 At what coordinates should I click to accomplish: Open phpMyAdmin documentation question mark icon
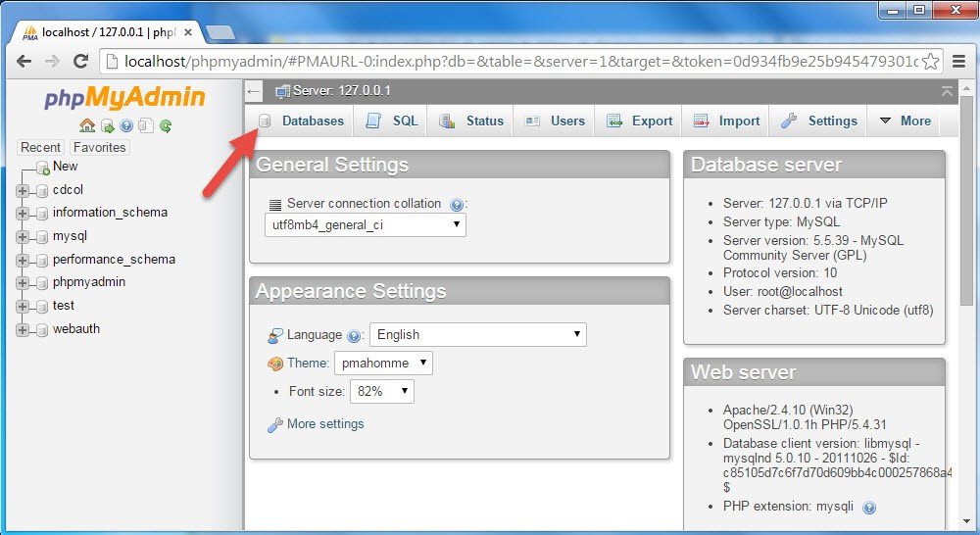click(126, 125)
